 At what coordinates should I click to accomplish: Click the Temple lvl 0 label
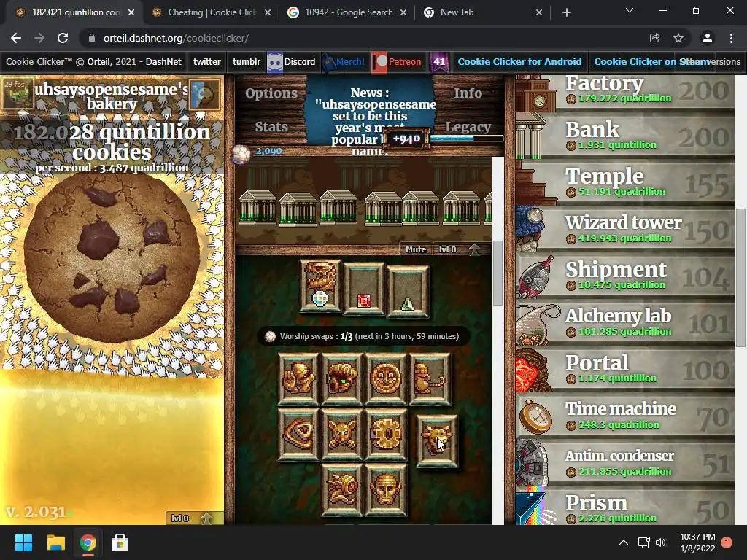[x=447, y=249]
